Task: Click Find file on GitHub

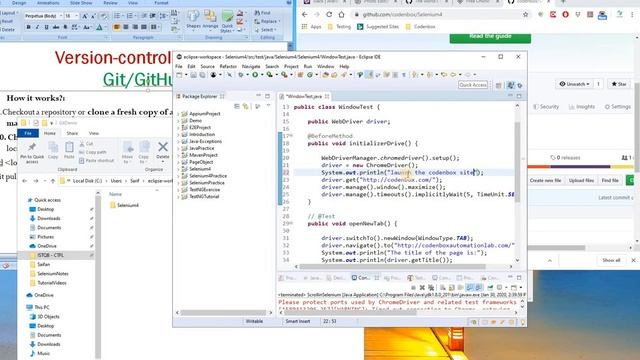Action: (610, 180)
